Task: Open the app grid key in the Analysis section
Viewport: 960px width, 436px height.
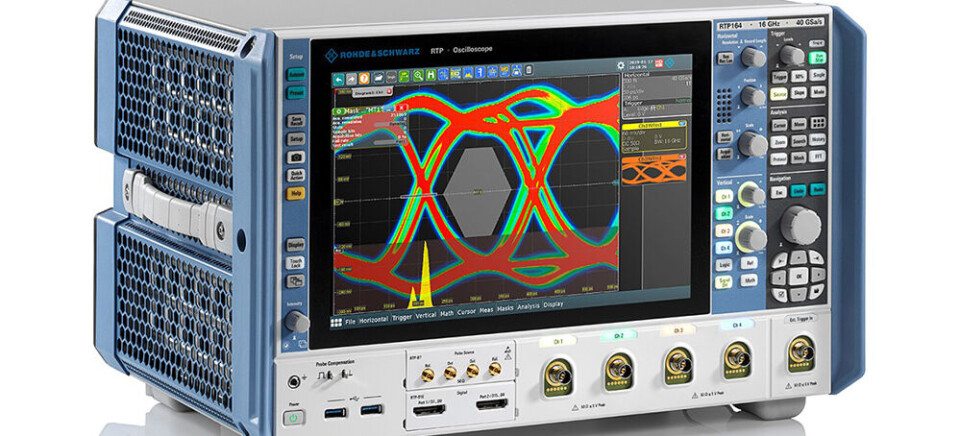Action: [x=818, y=122]
